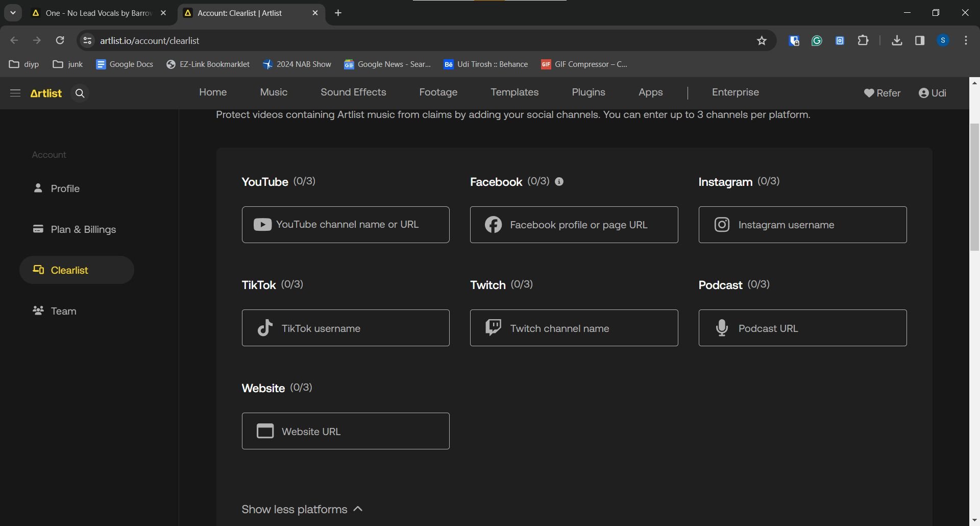This screenshot has height=526, width=980.
Task: Open the Google Docs bookmark
Action: 125,64
